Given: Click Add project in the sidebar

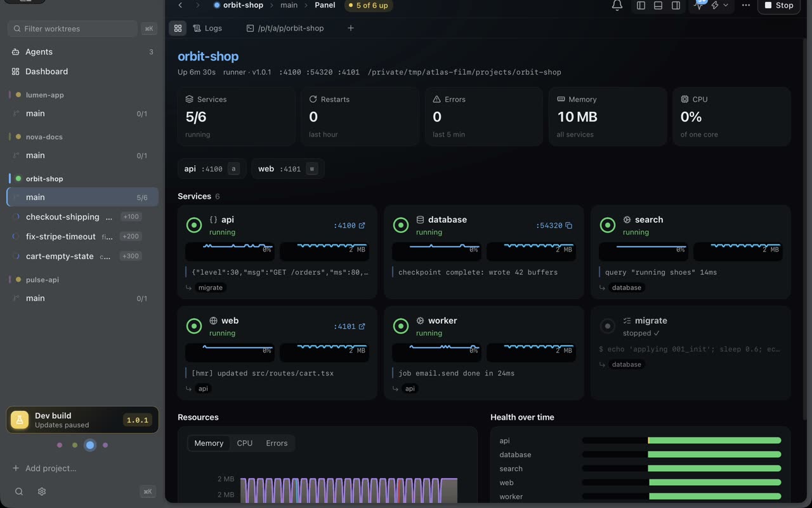Looking at the screenshot, I should tap(44, 468).
